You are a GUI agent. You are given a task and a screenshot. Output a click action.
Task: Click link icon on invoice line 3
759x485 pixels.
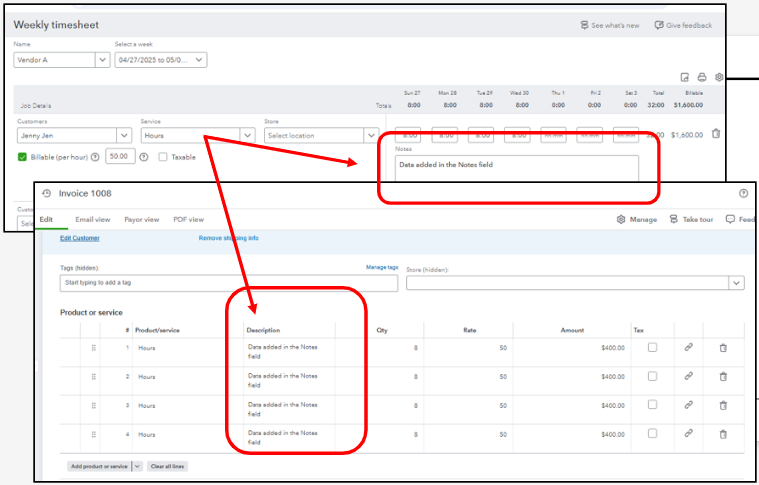(688, 405)
